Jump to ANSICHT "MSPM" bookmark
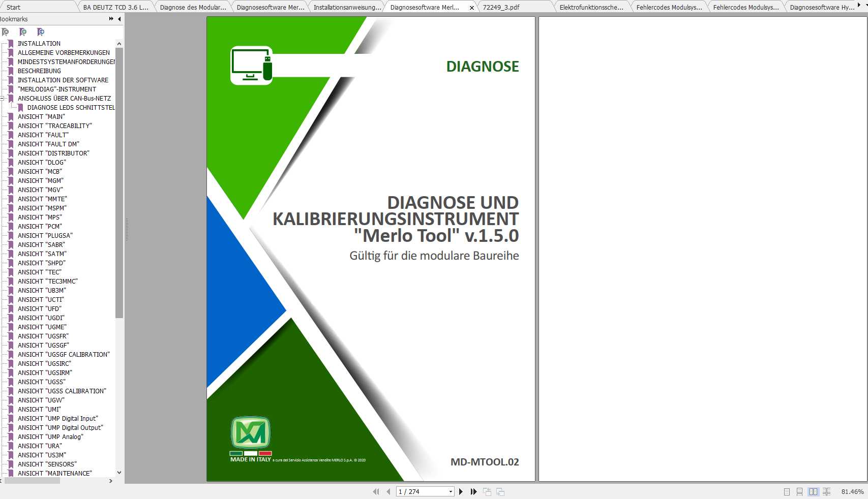Image resolution: width=868 pixels, height=499 pixels. point(42,208)
